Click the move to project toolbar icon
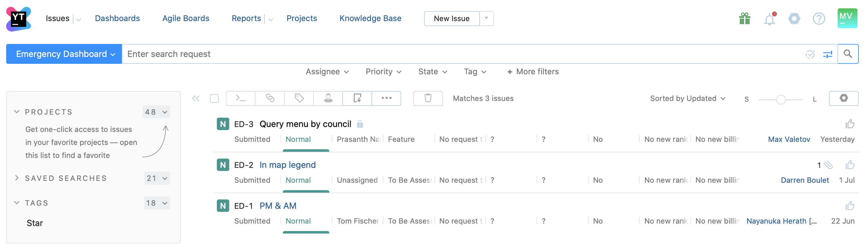Screen dimensions: 868x249 357,98
